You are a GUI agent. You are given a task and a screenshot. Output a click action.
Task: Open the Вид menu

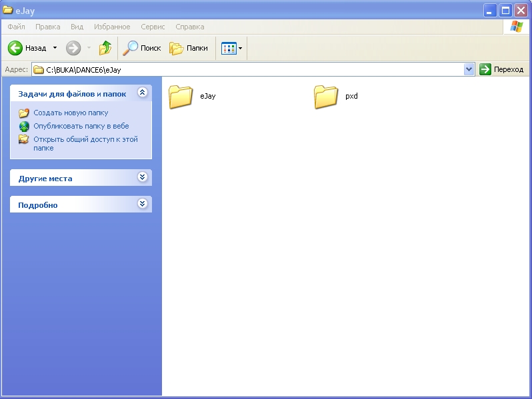pos(77,27)
